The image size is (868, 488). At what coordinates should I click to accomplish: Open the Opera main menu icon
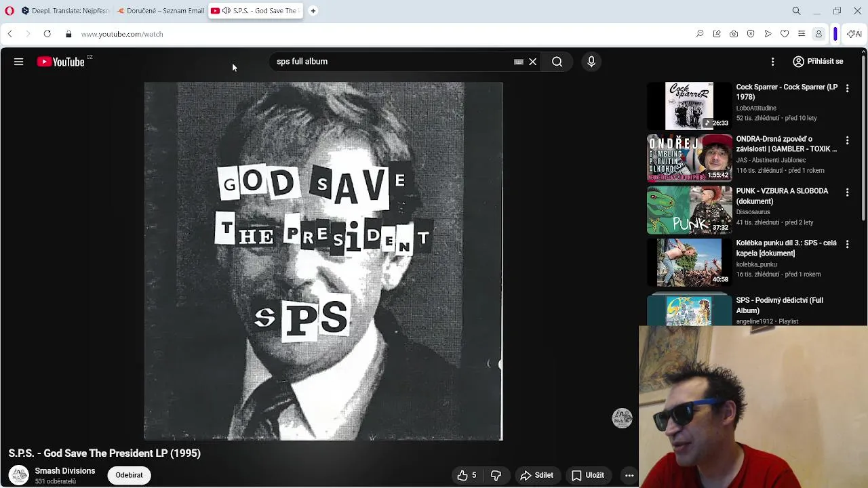tap(9, 11)
